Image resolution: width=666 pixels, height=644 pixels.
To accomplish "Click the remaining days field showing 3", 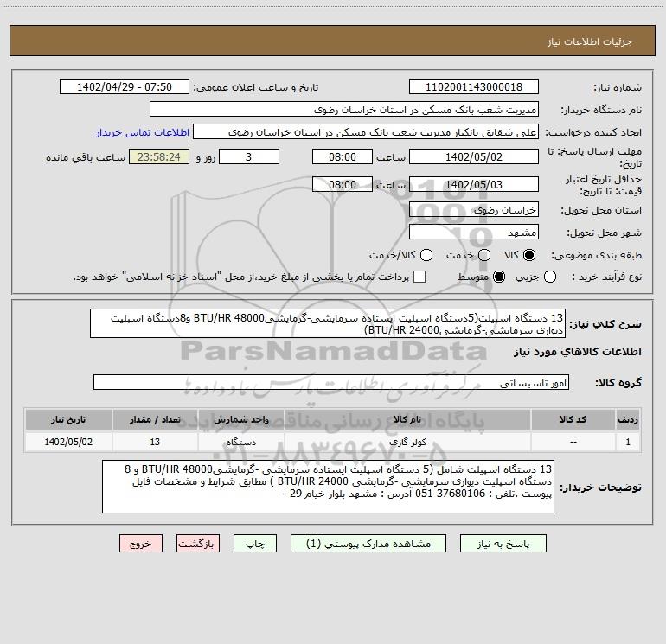I will click(x=249, y=156).
